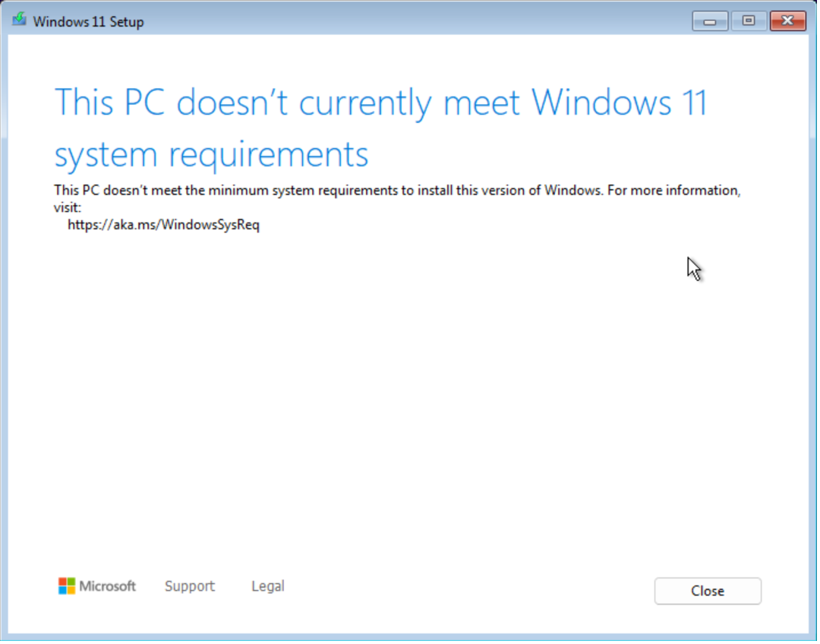
Task: Click the red square of the Microsoft logo
Action: pyautogui.click(x=63, y=581)
